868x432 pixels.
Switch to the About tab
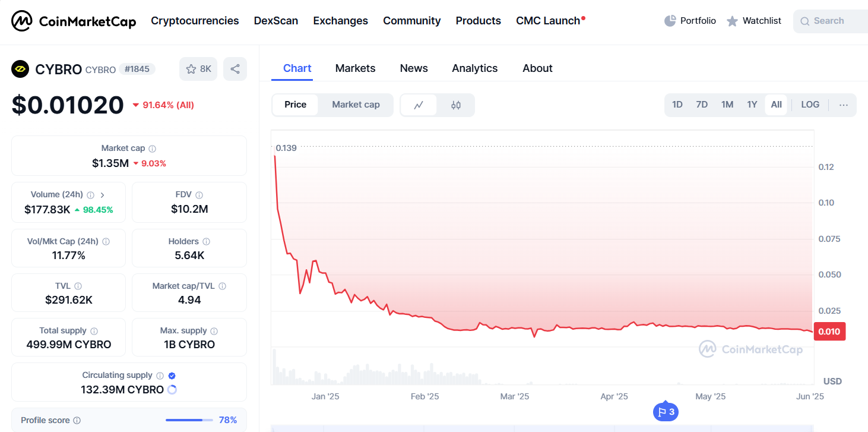coord(537,68)
